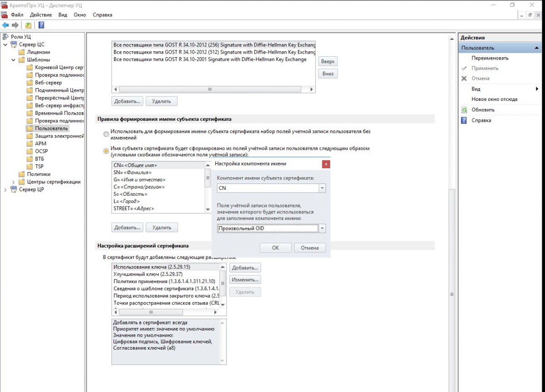This screenshot has width=545, height=392.
Task: Click the ВТБ folder icon
Action: [30, 159]
